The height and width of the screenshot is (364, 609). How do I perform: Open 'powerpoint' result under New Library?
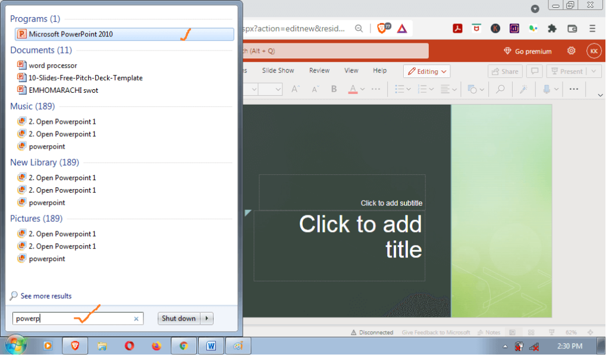(46, 203)
